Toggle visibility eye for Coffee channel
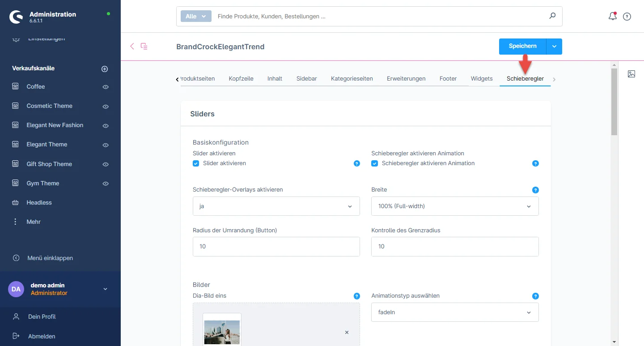Viewport: 644px width, 346px height. (x=106, y=87)
